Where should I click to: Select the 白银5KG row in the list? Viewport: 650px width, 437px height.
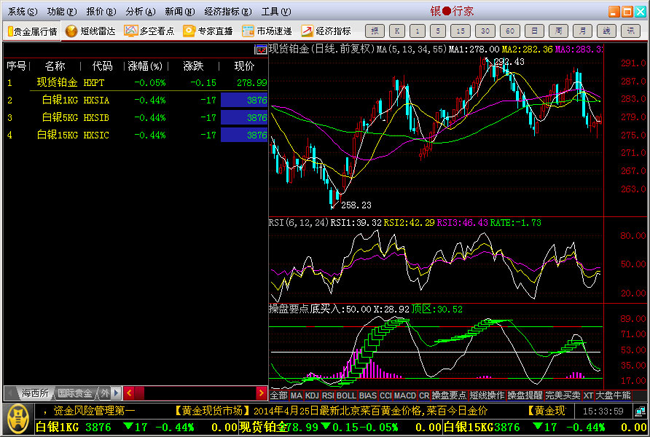[58, 117]
